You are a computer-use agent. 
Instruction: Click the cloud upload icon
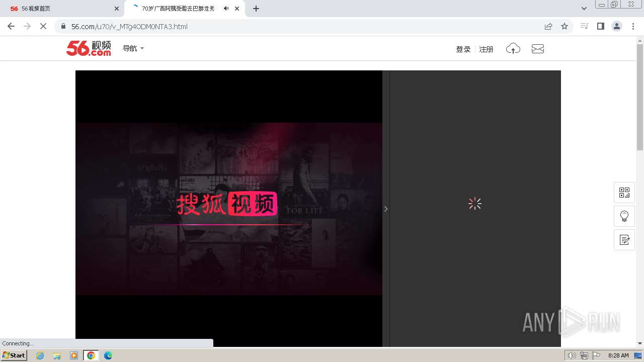pyautogui.click(x=513, y=48)
